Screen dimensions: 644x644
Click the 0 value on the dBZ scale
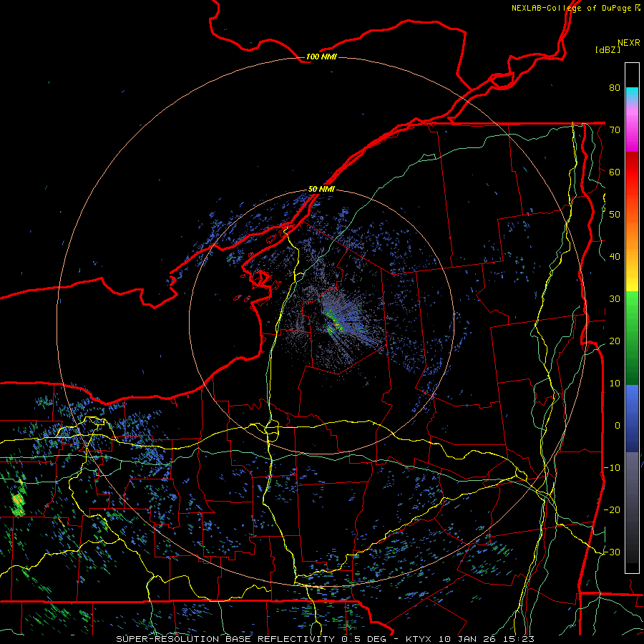[x=617, y=426]
